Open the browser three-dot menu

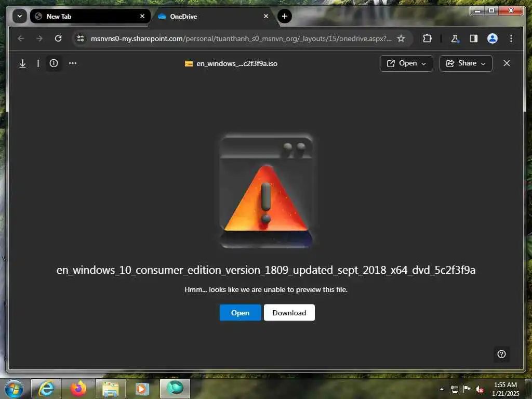tap(511, 38)
